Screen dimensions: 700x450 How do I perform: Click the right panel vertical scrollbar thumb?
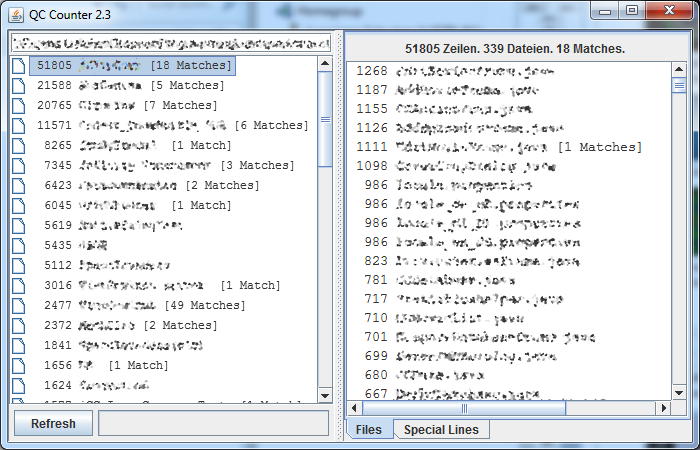coord(679,86)
